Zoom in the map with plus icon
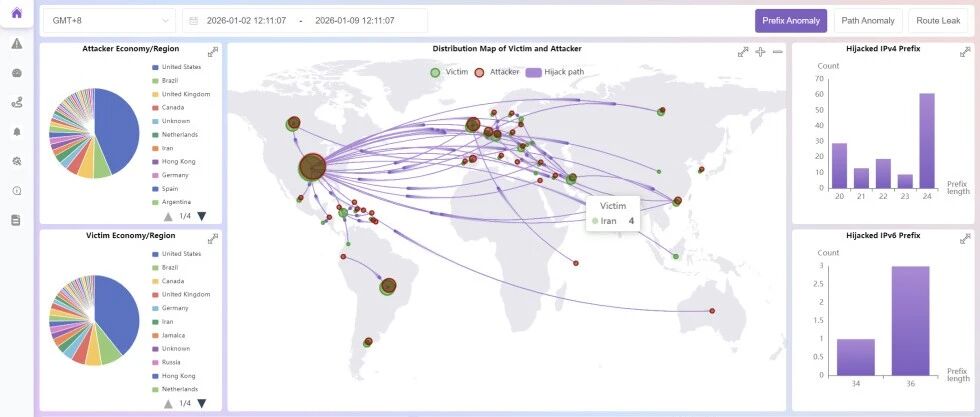The height and width of the screenshot is (417, 980). click(760, 52)
